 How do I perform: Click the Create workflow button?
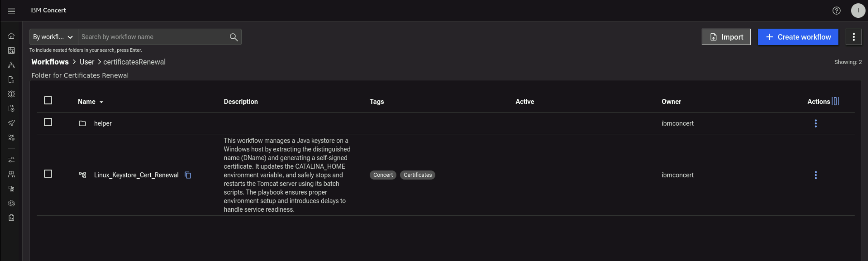(x=798, y=37)
